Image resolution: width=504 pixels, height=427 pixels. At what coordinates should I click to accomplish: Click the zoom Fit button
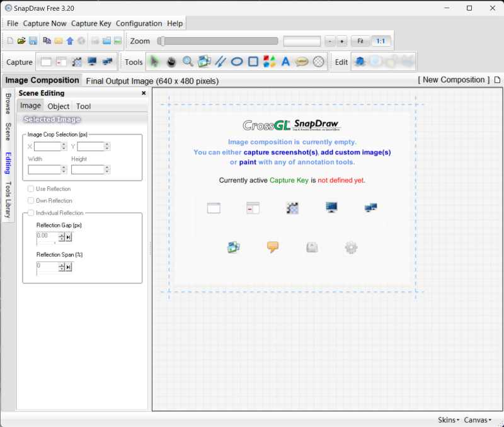tap(360, 41)
